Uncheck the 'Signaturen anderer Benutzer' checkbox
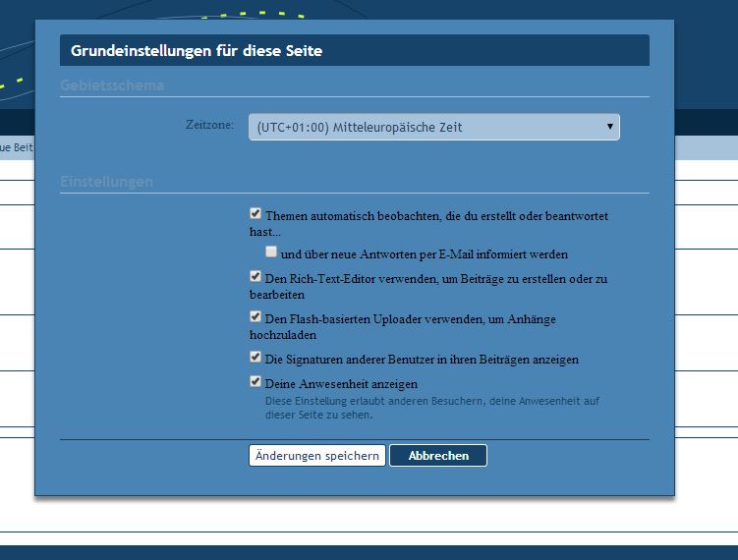Viewport: 738px width, 560px height. [256, 358]
